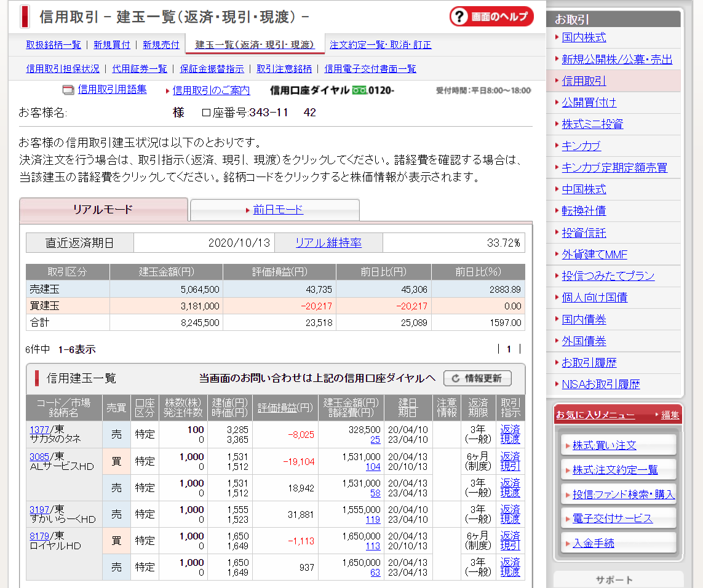Select the リアルモード tab

tap(103, 210)
